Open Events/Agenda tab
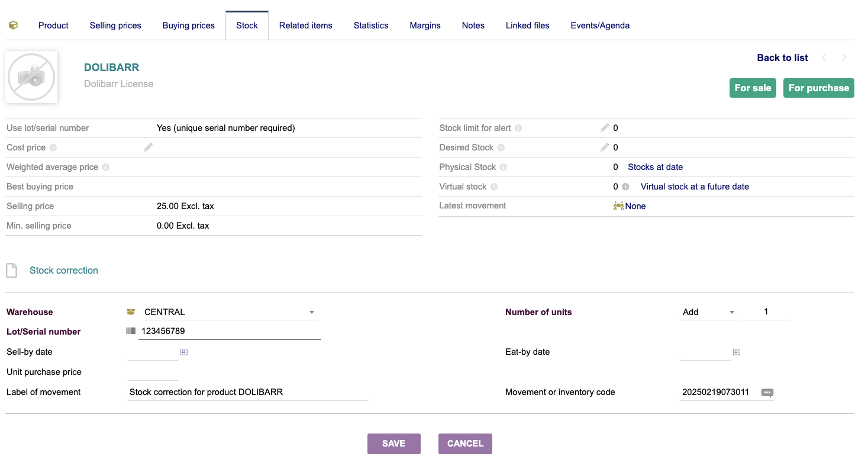 (x=600, y=25)
